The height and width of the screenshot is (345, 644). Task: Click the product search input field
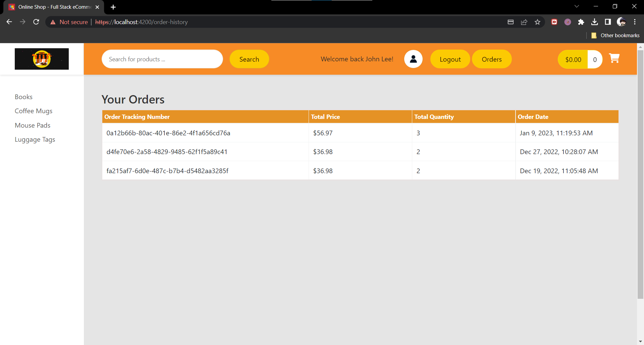pyautogui.click(x=162, y=59)
